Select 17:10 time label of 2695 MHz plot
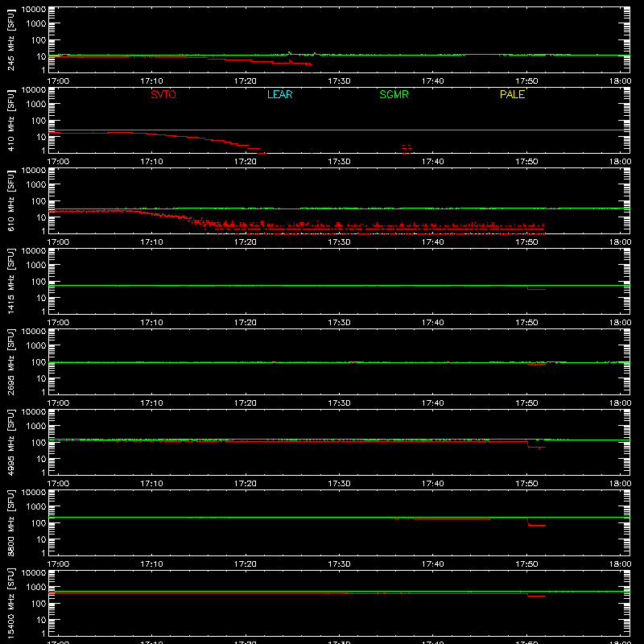The image size is (644, 644). tap(152, 403)
